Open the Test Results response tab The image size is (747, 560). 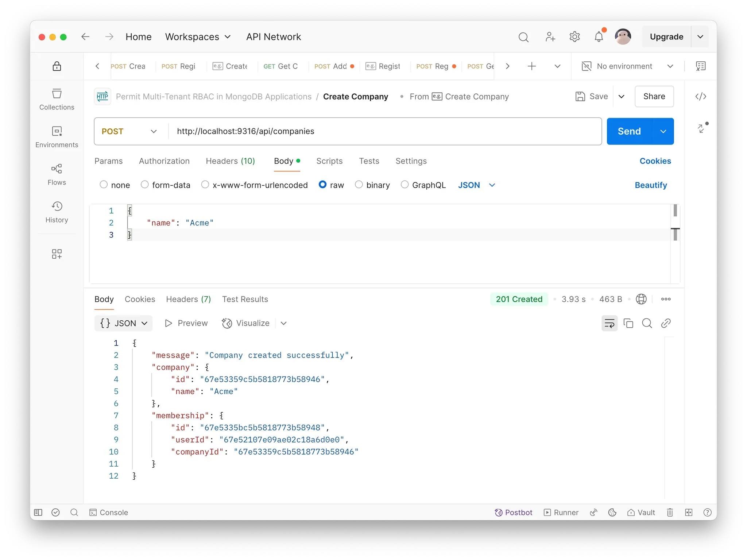point(245,299)
